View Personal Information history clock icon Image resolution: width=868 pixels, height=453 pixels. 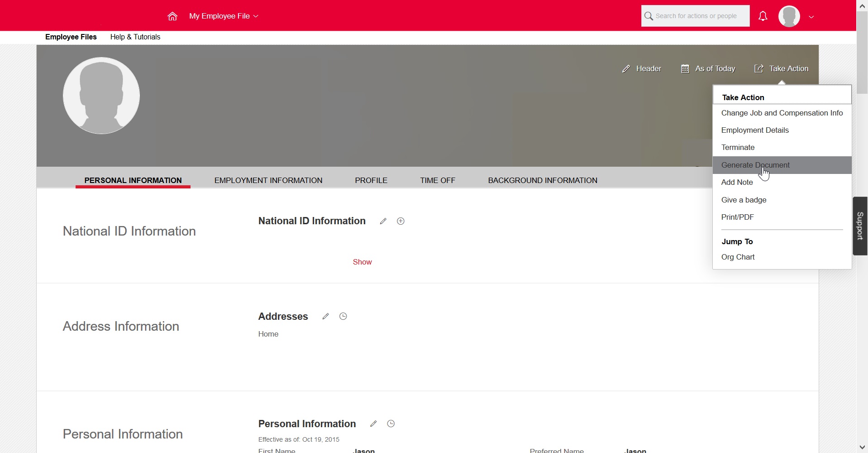[x=391, y=424]
